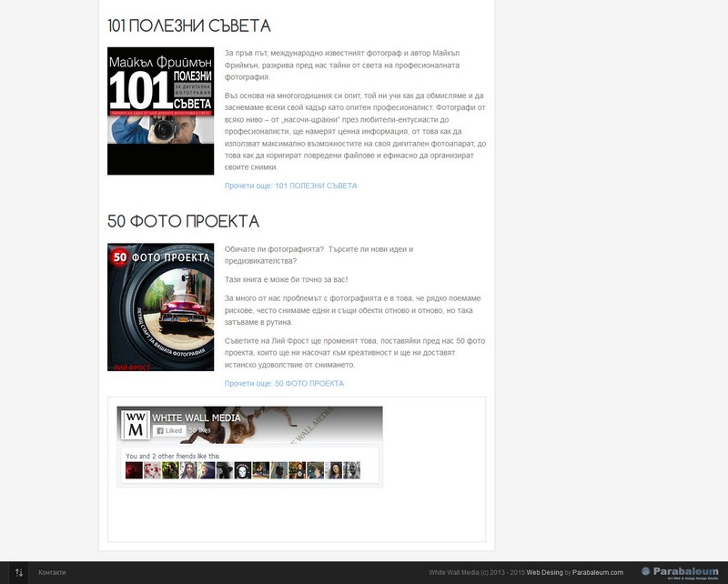
Task: Click the 50 ФОТО ПРОЕКТА book cover
Action: click(x=161, y=307)
